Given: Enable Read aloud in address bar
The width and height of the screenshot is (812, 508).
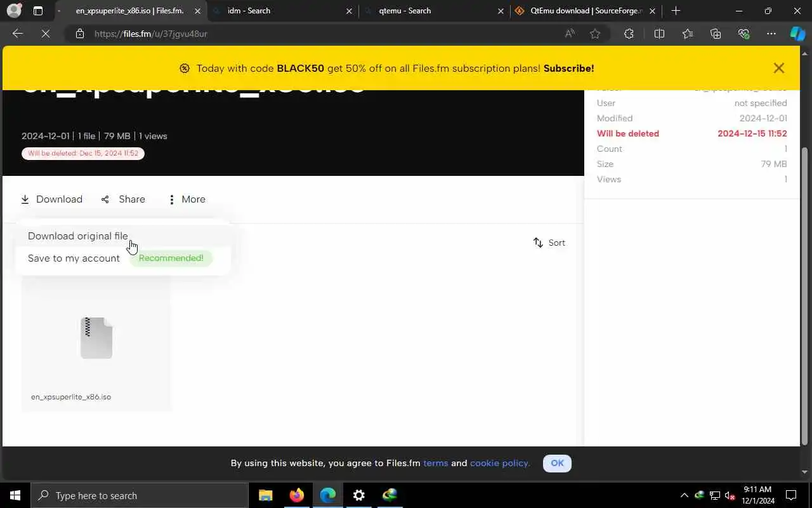Looking at the screenshot, I should pos(570,34).
